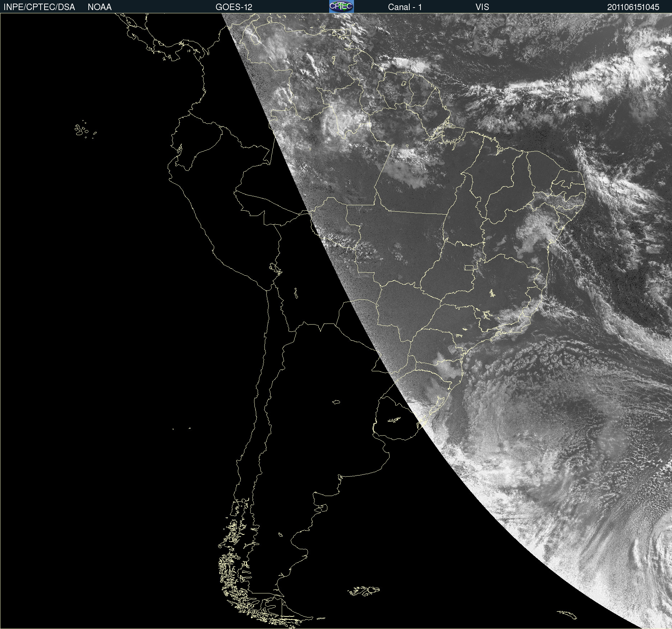Click the Panama isthmus outline
The image size is (672, 629).
click(180, 50)
